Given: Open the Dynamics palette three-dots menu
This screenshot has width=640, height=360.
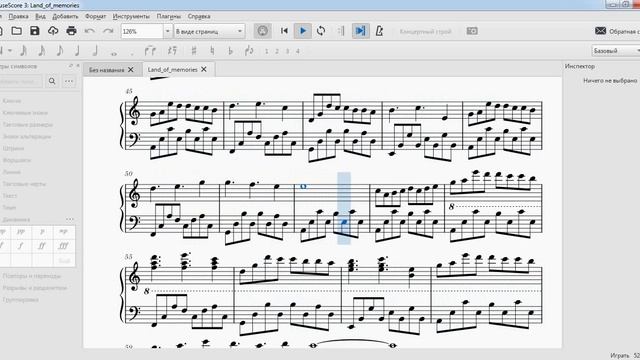Looking at the screenshot, I should coord(70,220).
